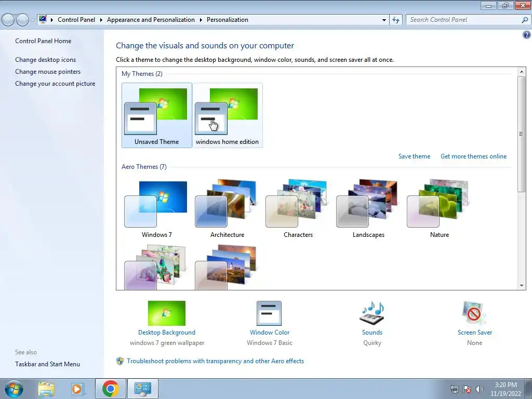Open recent pages dropdown arrow
Viewport: 532px width, 399px height.
point(33,20)
